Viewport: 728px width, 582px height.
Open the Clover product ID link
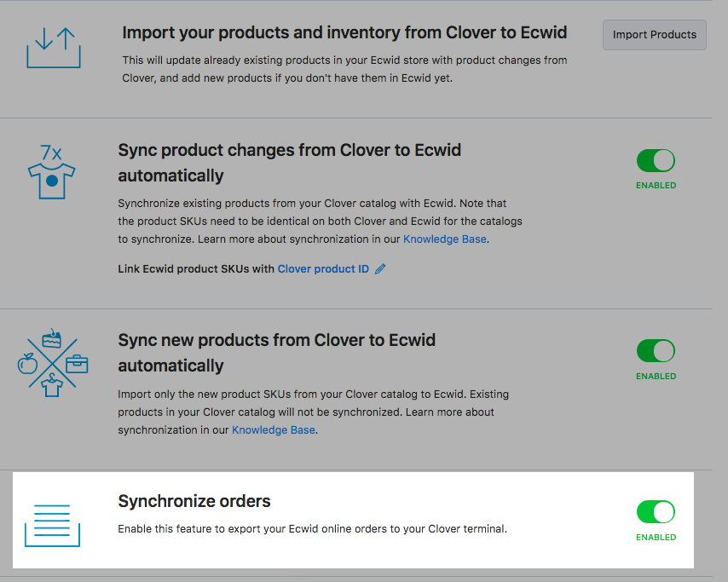point(323,268)
